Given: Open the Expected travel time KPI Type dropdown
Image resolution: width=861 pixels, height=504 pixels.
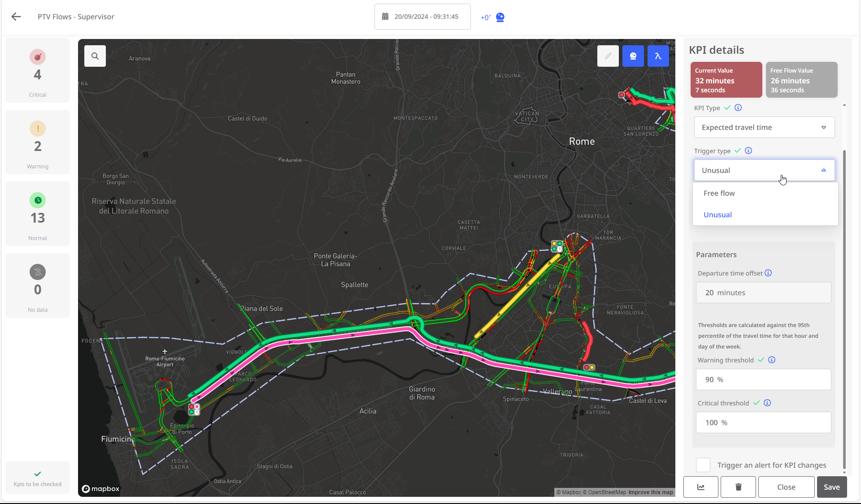Looking at the screenshot, I should pyautogui.click(x=764, y=127).
